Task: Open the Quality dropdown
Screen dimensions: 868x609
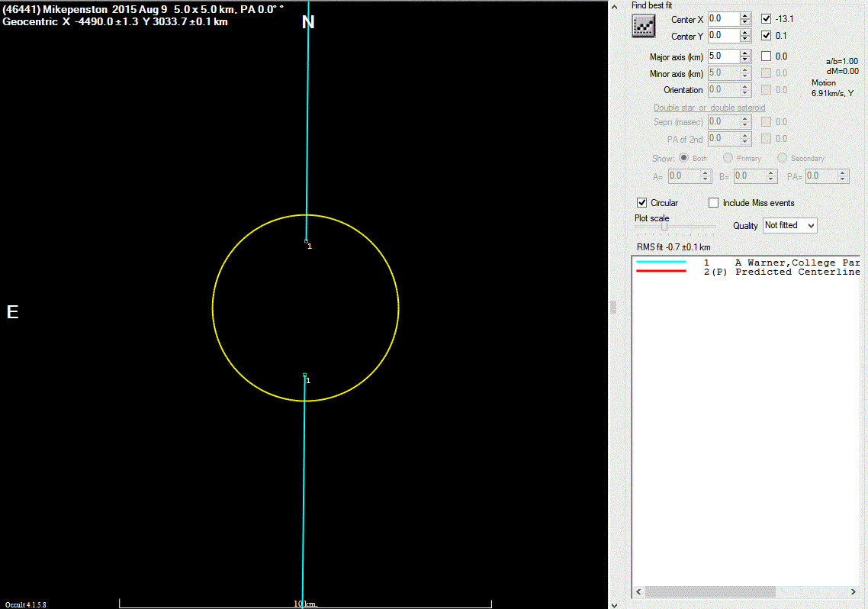Action: [x=789, y=226]
